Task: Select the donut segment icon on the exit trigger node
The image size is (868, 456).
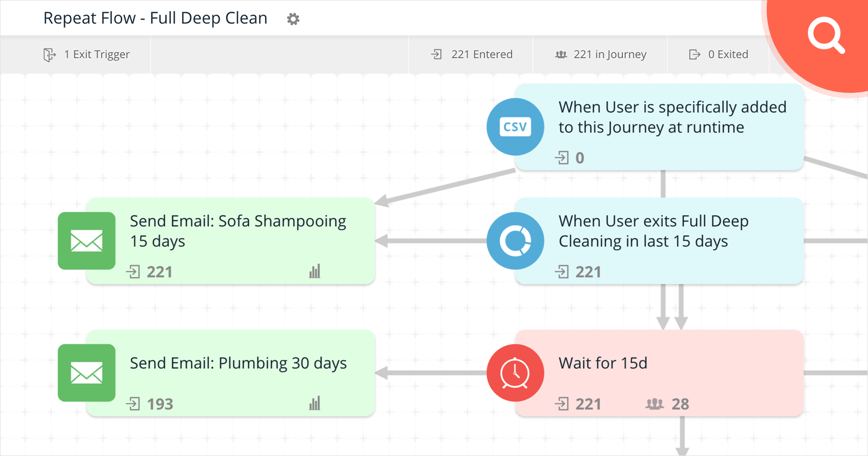Action: pos(515,241)
